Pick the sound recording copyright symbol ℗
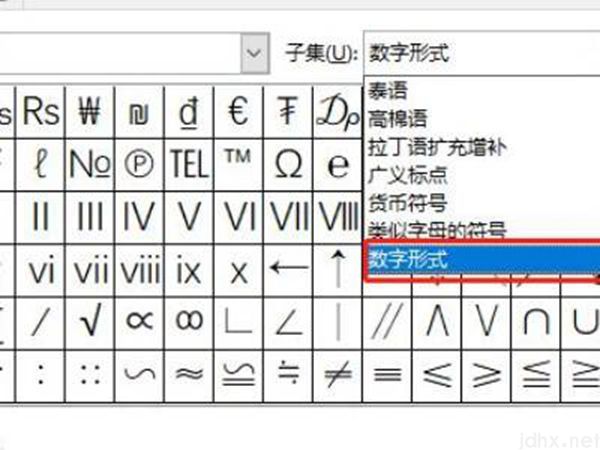Image resolution: width=600 pixels, height=450 pixels. (139, 165)
